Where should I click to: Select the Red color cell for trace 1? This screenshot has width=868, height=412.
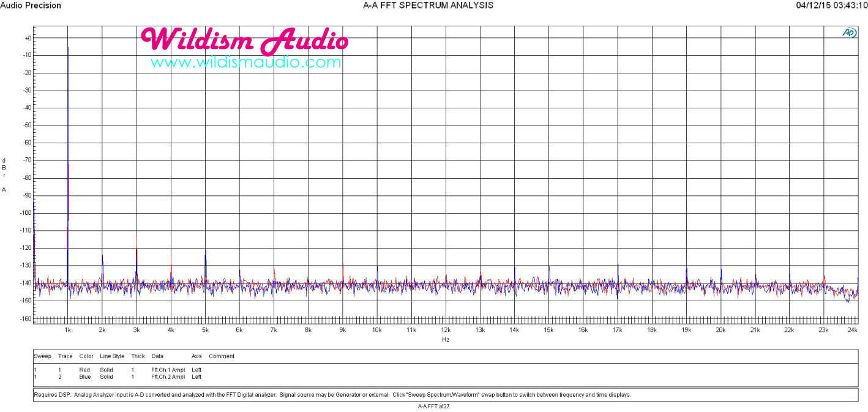[x=84, y=370]
